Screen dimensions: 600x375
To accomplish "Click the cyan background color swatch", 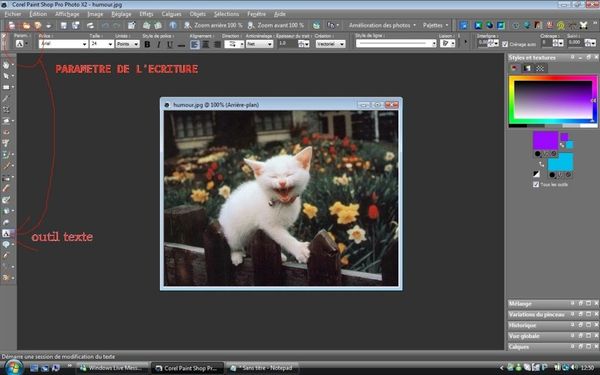I will point(560,162).
